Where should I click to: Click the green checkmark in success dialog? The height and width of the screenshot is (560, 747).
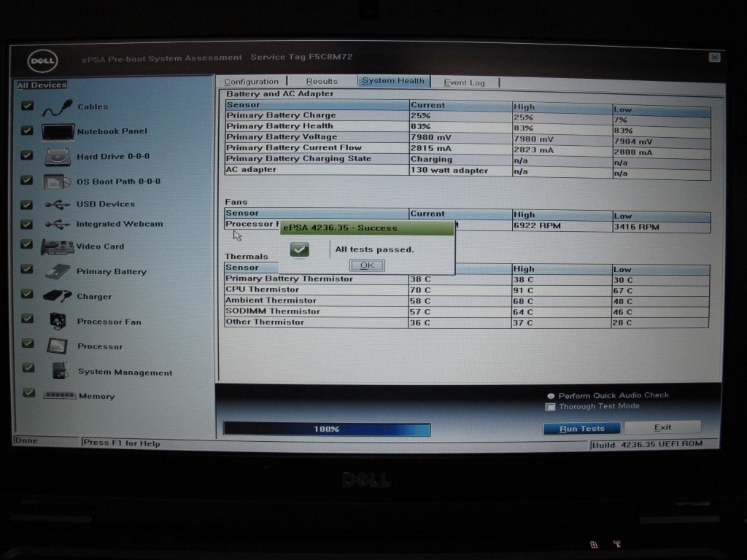pyautogui.click(x=299, y=249)
